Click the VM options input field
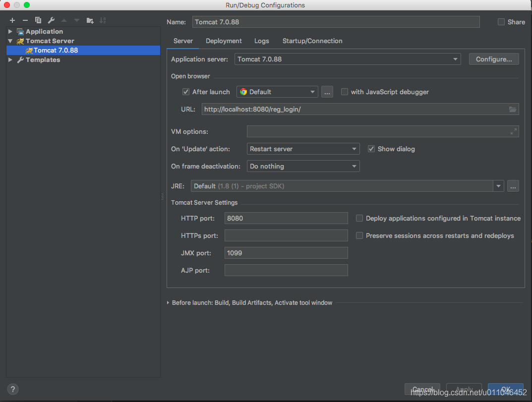532x402 pixels. point(383,131)
